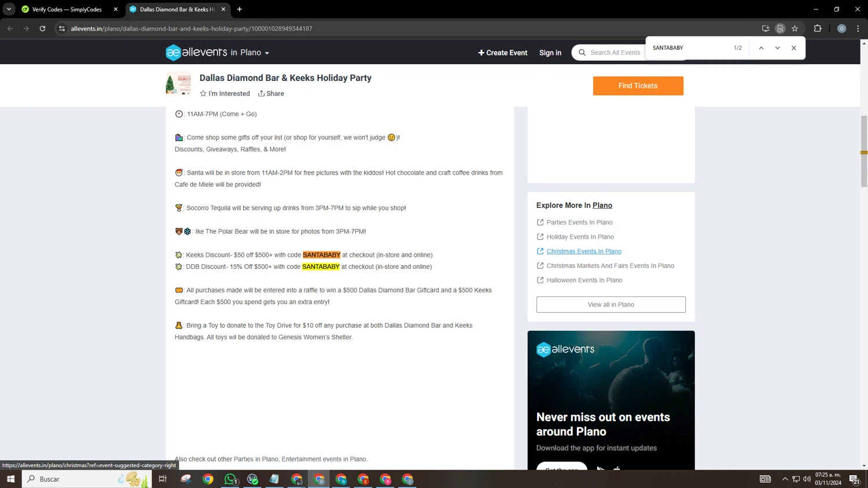Open the notifications center icon
The width and height of the screenshot is (868, 488).
[x=854, y=479]
